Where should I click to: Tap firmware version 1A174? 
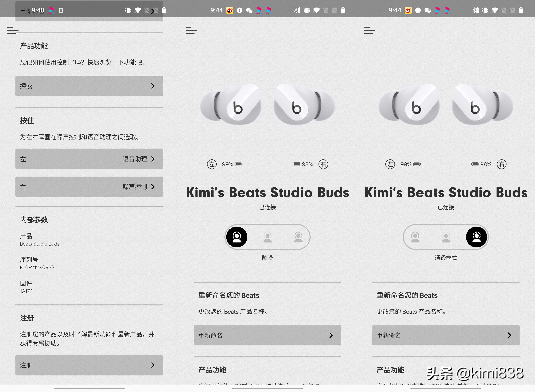[26, 291]
